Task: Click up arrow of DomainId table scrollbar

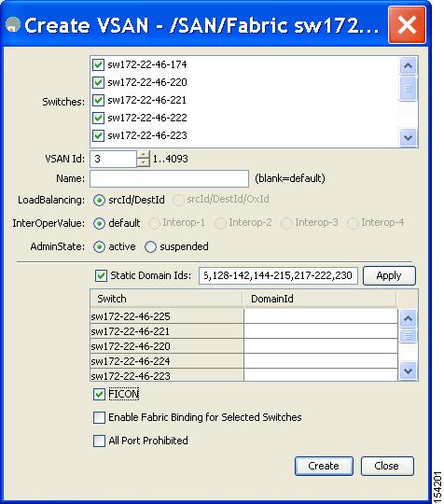Action: [x=408, y=319]
